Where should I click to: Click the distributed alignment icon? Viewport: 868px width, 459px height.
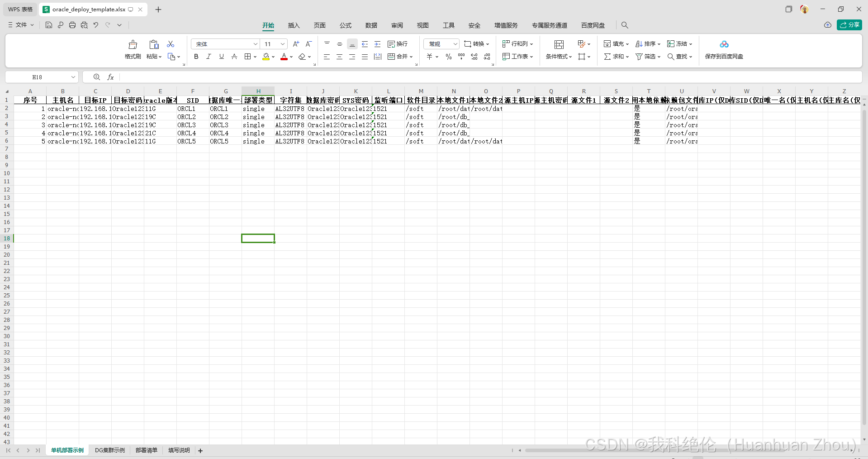coord(378,57)
